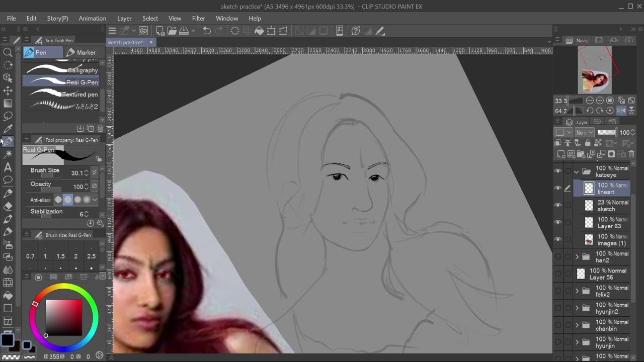Expand the felix2 folder

click(577, 291)
